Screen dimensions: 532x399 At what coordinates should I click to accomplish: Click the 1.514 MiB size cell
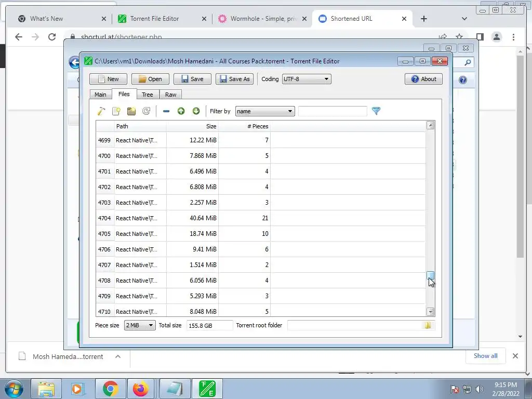click(192, 265)
